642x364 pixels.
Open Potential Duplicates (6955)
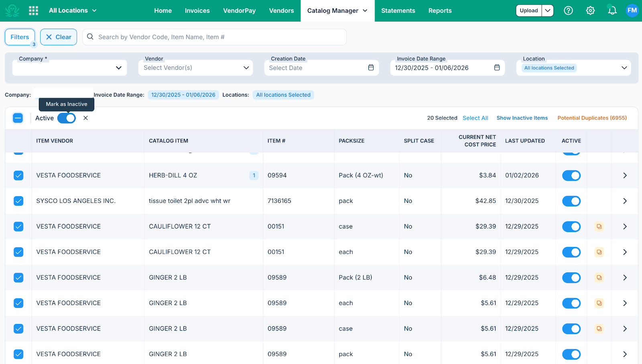tap(591, 118)
